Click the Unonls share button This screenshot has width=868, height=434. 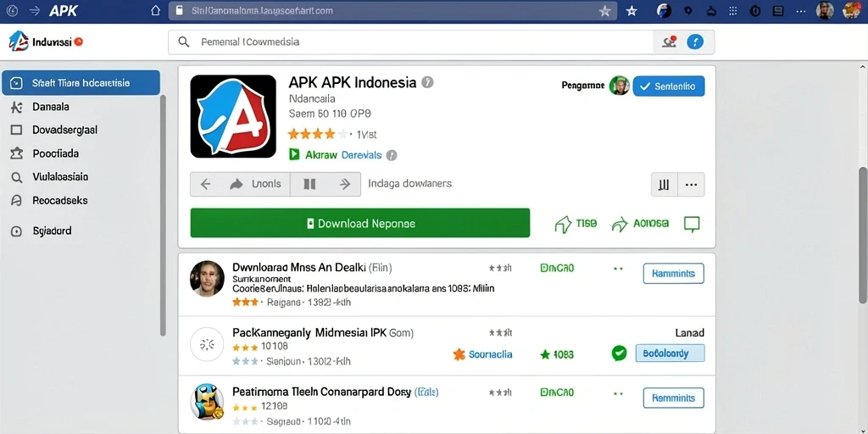[256, 184]
